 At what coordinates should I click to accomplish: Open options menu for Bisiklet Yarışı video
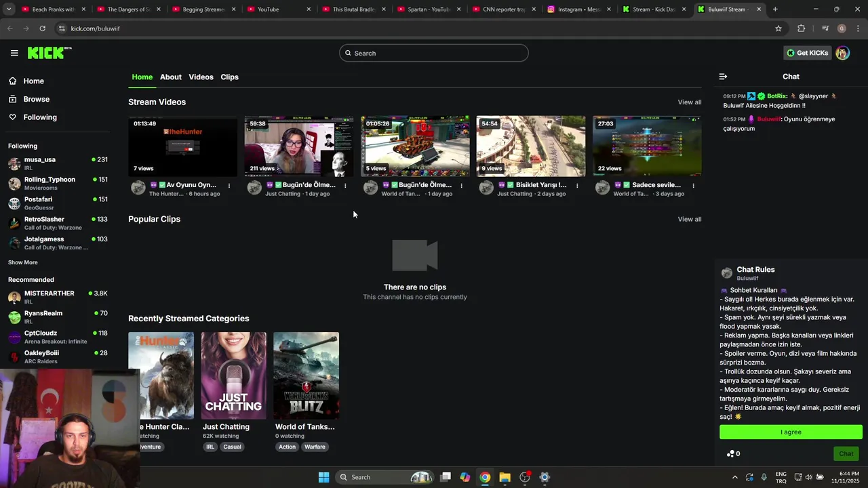point(577,185)
